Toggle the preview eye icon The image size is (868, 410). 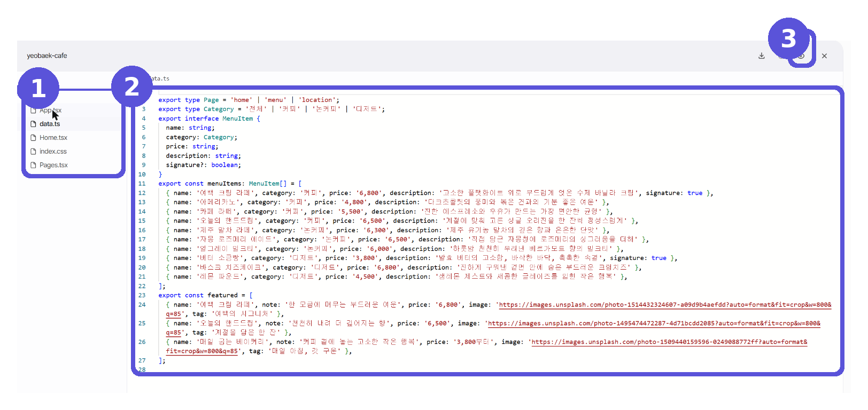coord(801,56)
